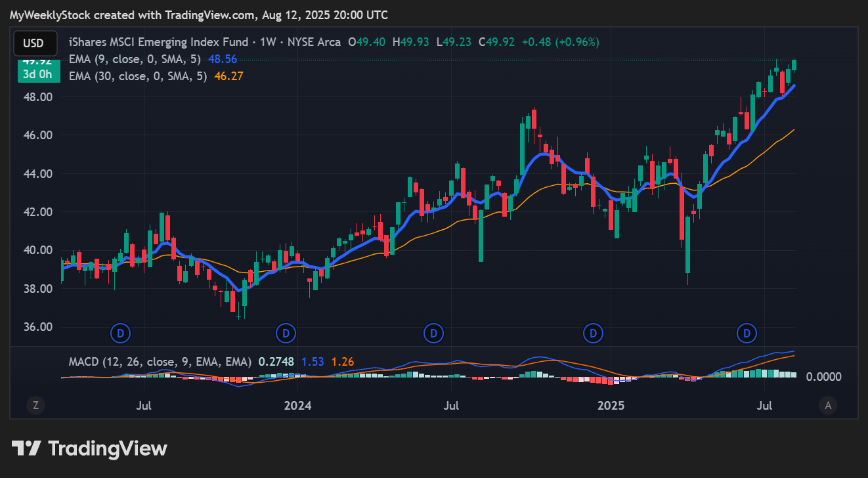Open the dividend marker near Jul 2024
Viewport: 868px width, 478px height.
tap(433, 334)
